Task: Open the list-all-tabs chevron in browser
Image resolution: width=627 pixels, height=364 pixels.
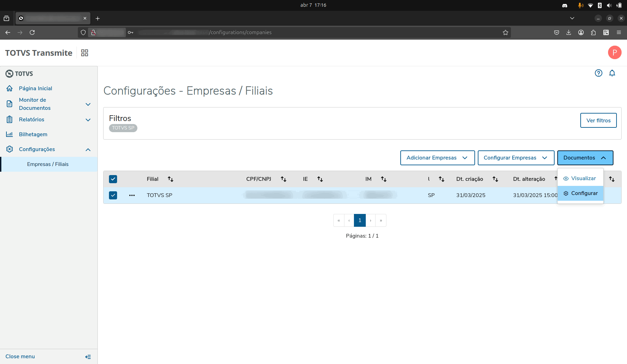Action: pos(572,18)
